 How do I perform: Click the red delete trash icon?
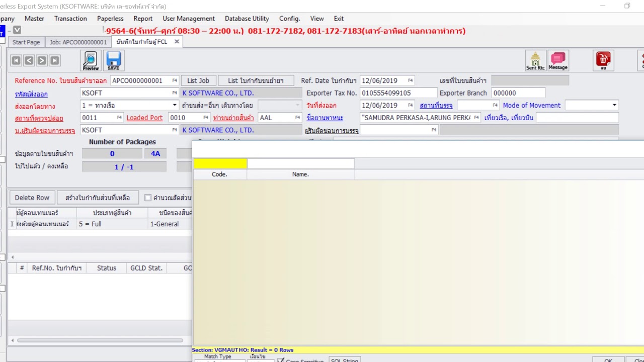[603, 61]
